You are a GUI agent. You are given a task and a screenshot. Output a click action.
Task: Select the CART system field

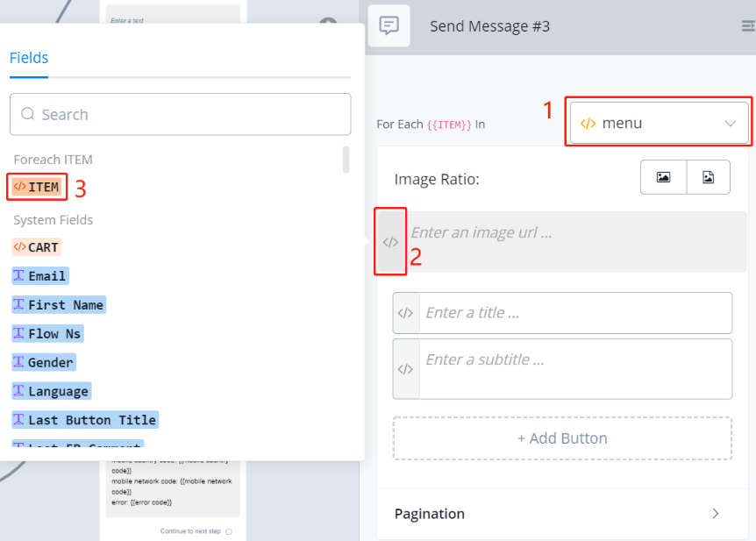(x=37, y=247)
